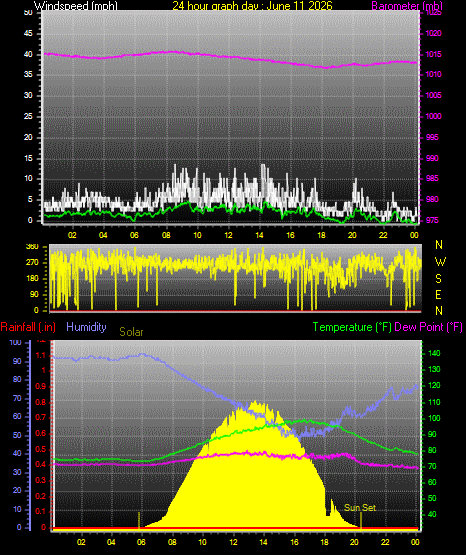Click the 45 windspeed axis value
This screenshot has width=466, height=555.
click(28, 34)
